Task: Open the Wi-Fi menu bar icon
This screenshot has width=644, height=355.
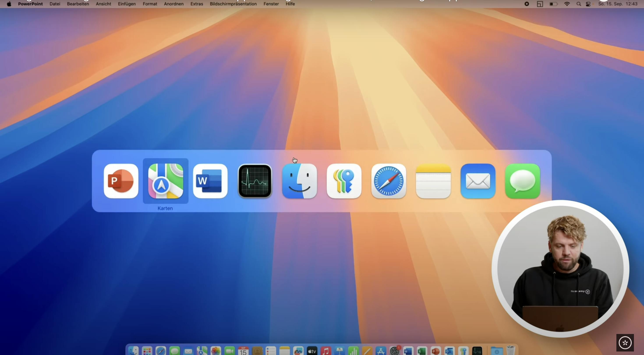Action: [x=567, y=4]
